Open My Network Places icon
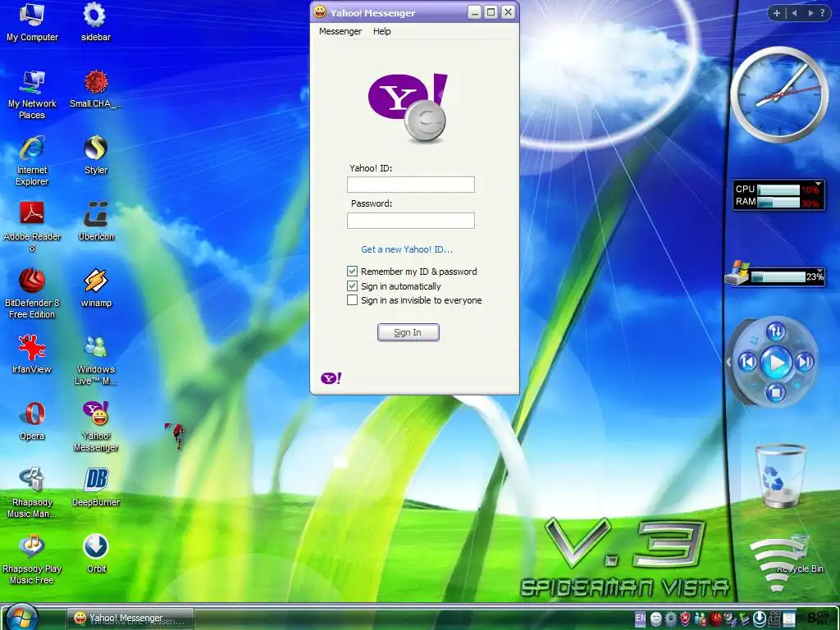Viewport: 840px width, 630px height. (32, 94)
